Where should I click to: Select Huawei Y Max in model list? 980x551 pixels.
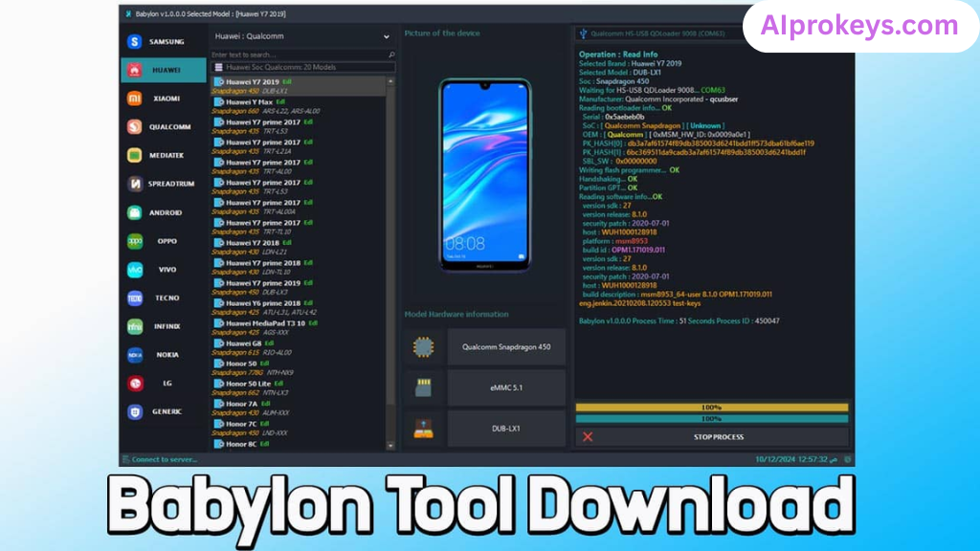[x=299, y=106]
